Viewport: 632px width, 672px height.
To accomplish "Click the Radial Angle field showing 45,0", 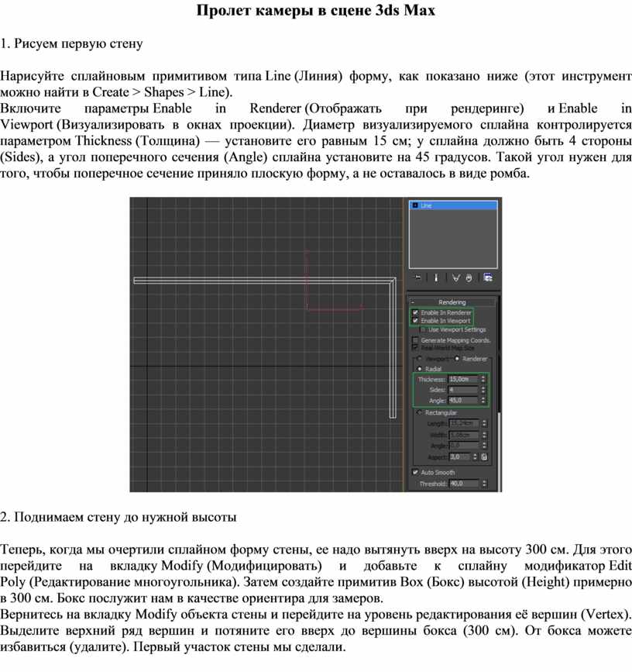I will click(x=463, y=400).
